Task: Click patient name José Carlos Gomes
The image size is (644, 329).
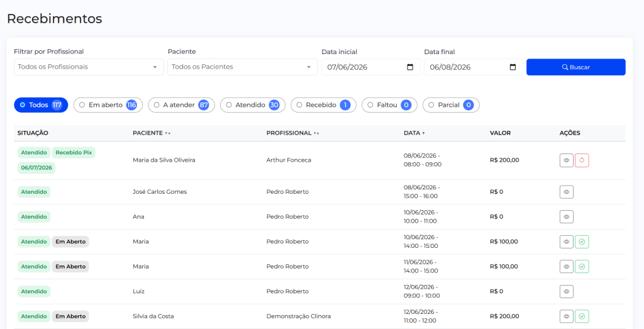Action: tap(160, 192)
